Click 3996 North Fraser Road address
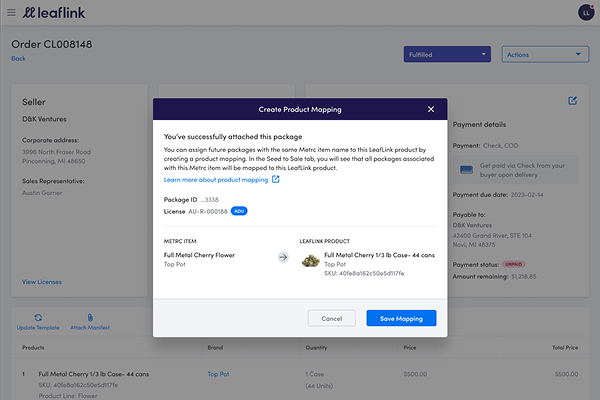 click(x=56, y=152)
